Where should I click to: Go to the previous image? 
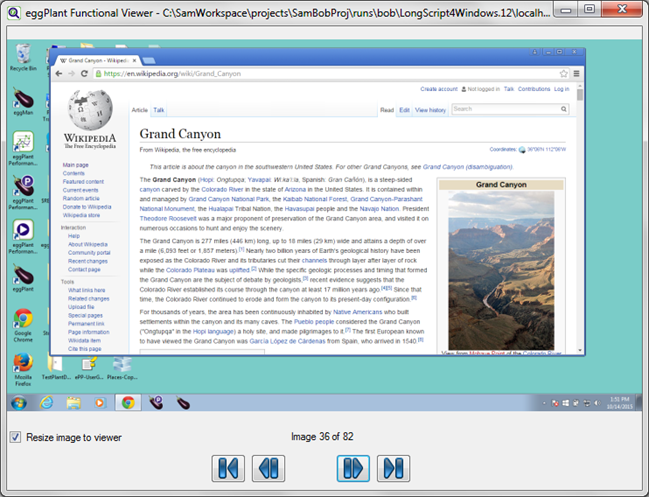point(268,468)
